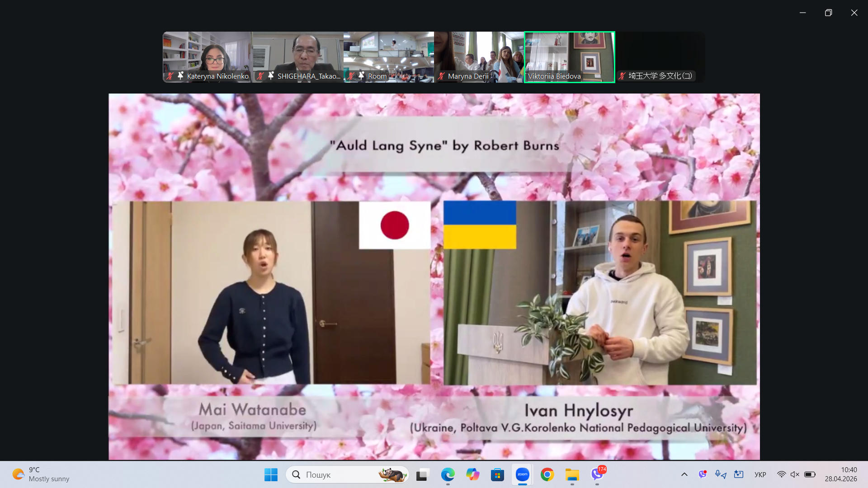Switch input language УКР indicator
The height and width of the screenshot is (488, 868).
760,474
